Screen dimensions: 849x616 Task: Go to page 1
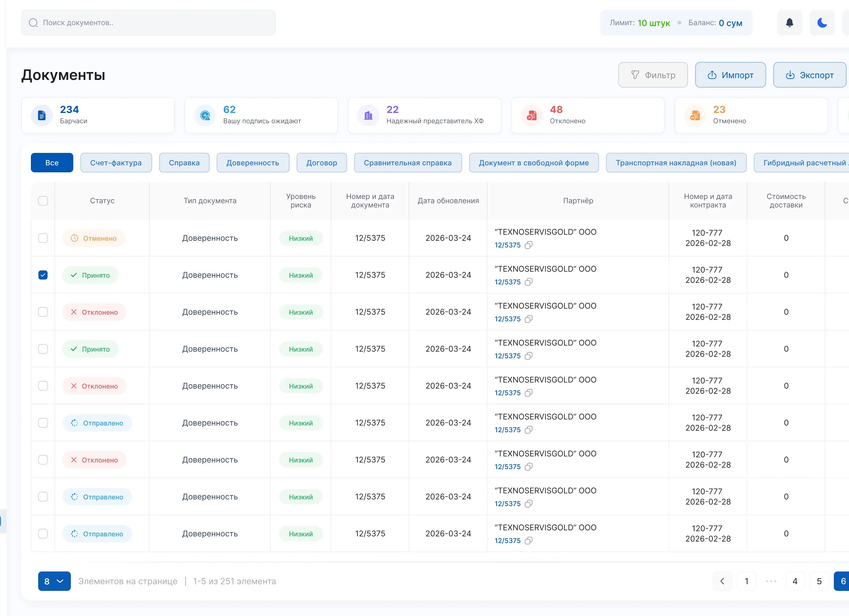tap(746, 581)
